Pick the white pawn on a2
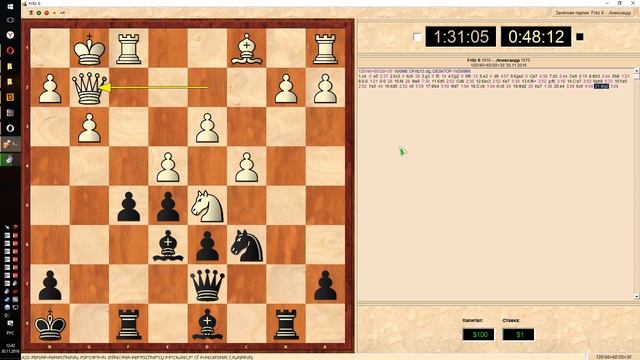 (x=325, y=88)
